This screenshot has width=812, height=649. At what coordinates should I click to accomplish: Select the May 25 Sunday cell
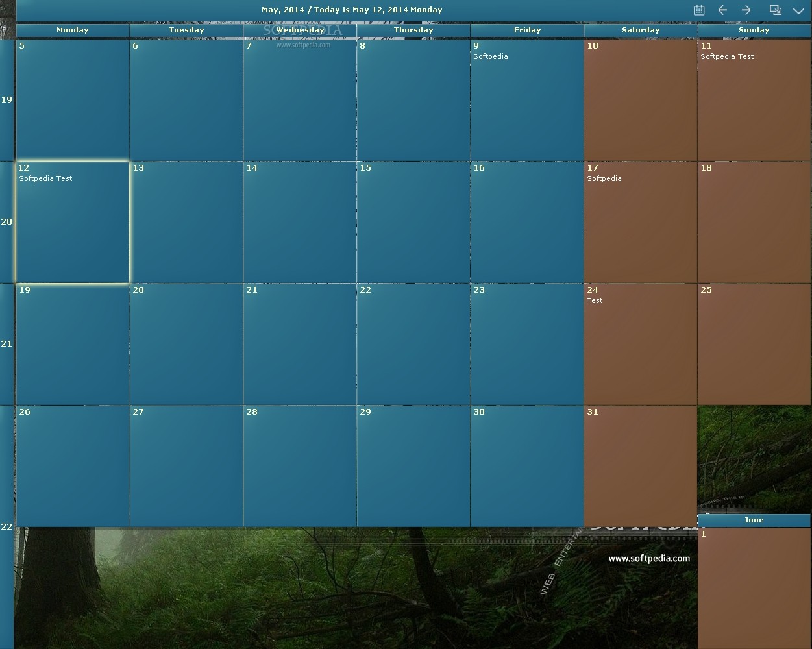(754, 344)
